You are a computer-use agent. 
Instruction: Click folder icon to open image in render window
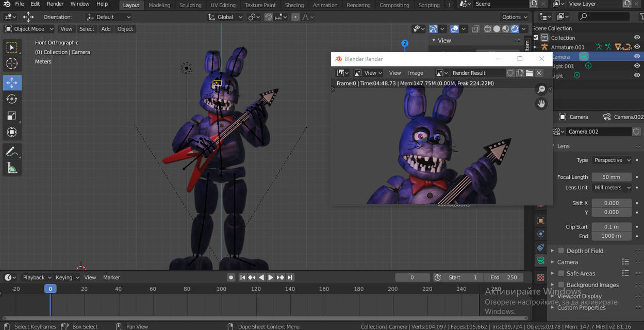click(529, 73)
